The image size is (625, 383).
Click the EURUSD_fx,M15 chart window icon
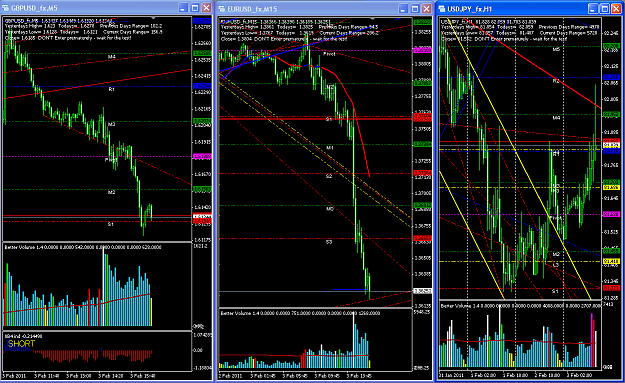pyautogui.click(x=222, y=9)
